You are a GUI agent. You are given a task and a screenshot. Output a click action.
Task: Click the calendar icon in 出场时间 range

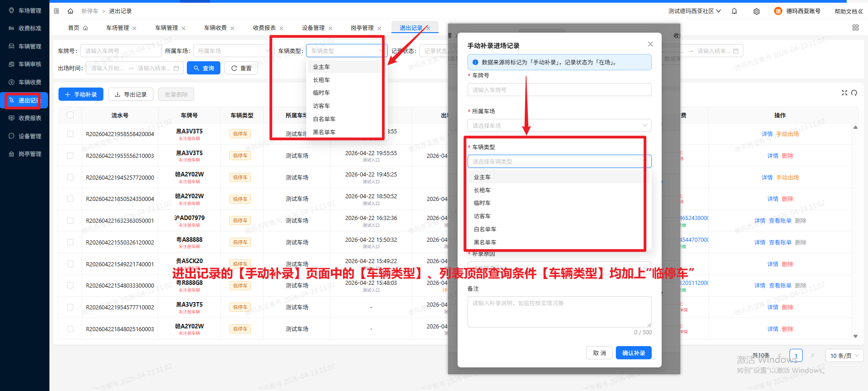(176, 68)
